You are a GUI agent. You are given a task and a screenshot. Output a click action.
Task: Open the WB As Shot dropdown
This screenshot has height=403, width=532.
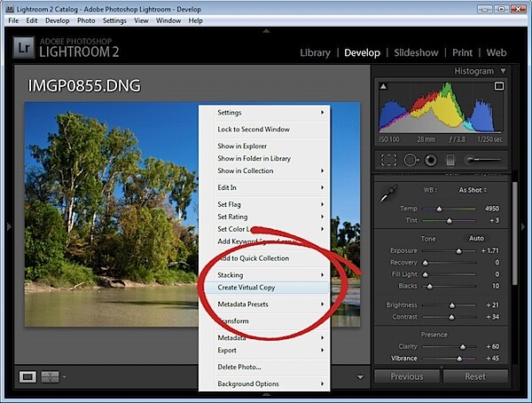pos(473,190)
